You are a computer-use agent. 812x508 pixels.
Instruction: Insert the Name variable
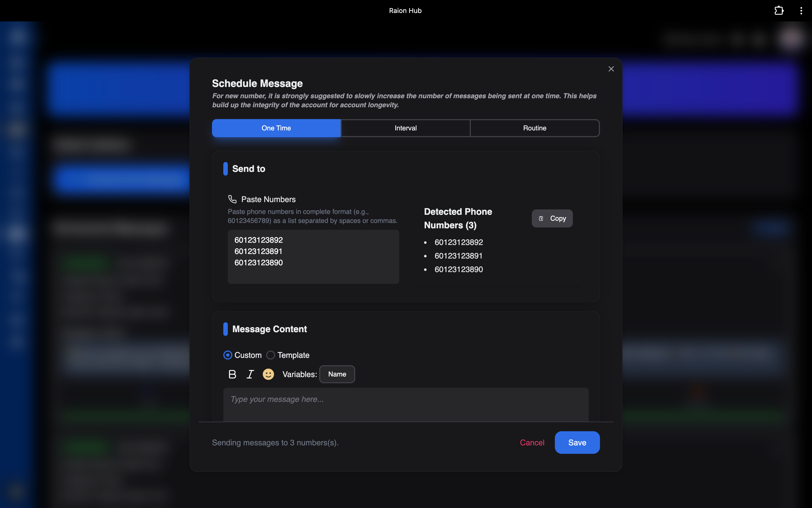[337, 374]
